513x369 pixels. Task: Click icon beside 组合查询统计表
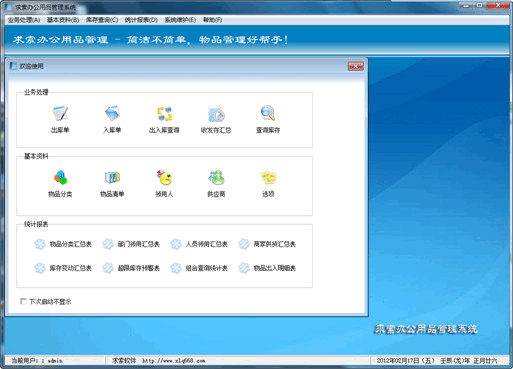point(176,268)
